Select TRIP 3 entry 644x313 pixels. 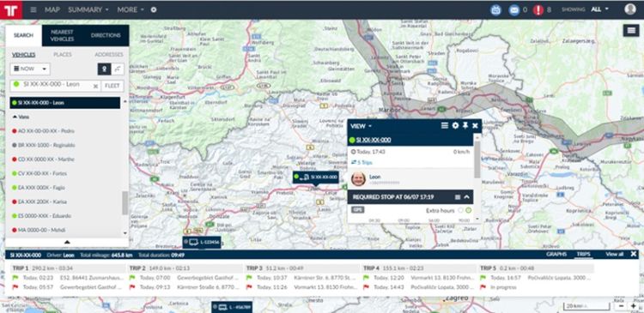[301, 278]
